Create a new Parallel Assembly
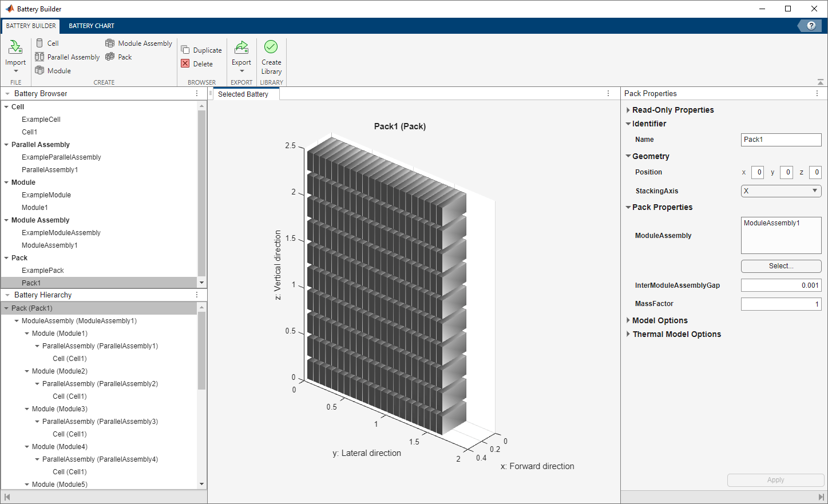The height and width of the screenshot is (504, 828). click(39, 57)
